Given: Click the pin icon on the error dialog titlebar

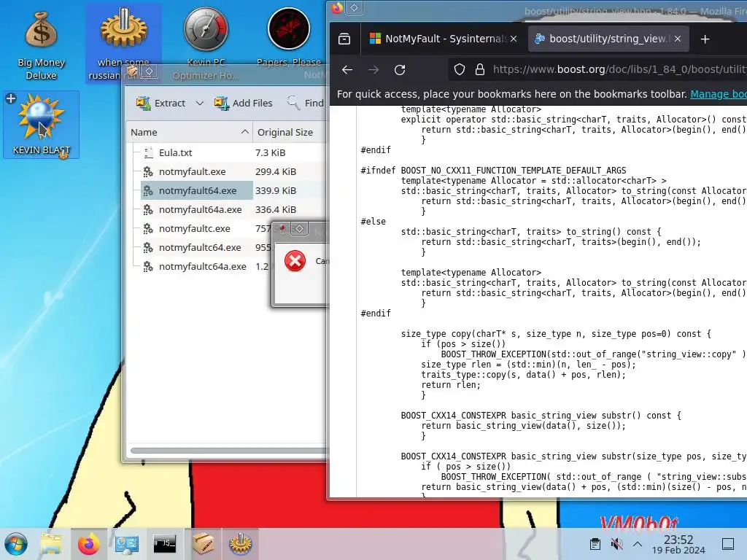Looking at the screenshot, I should pos(299,228).
